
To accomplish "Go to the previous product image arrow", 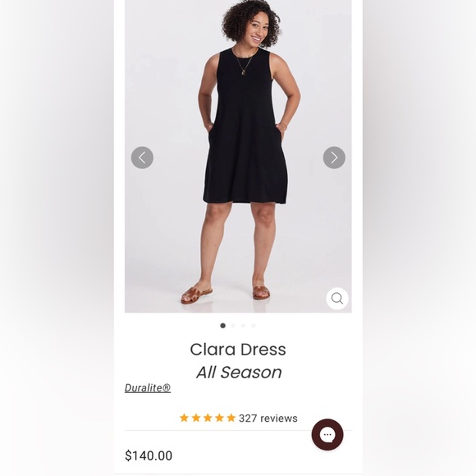I will click(142, 158).
